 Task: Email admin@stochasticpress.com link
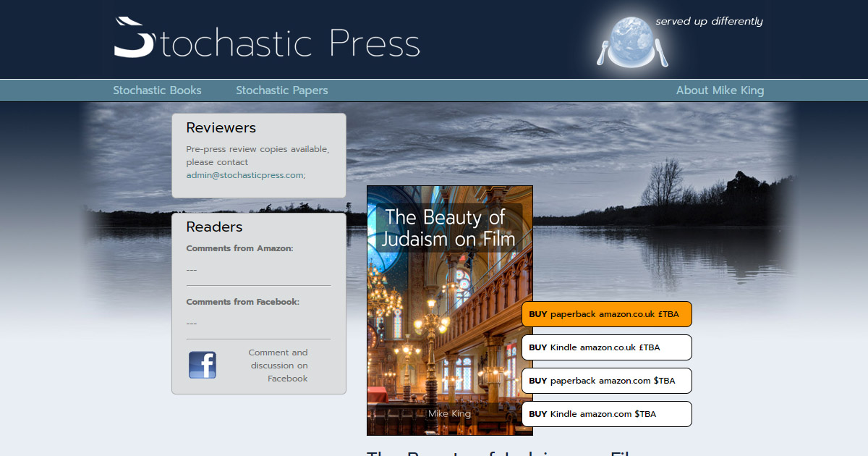(244, 175)
